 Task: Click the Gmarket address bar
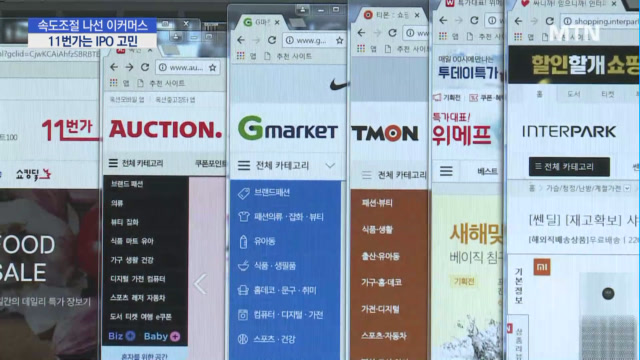311,40
